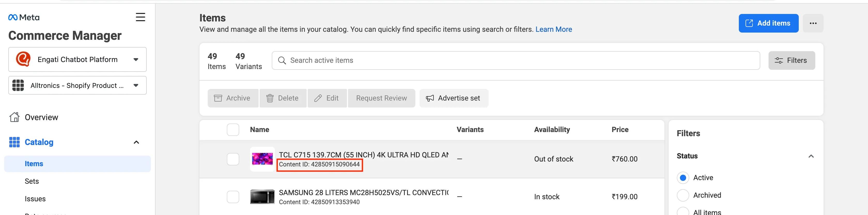Click the 49 Items count
This screenshot has height=215, width=868.
coord(217,61)
